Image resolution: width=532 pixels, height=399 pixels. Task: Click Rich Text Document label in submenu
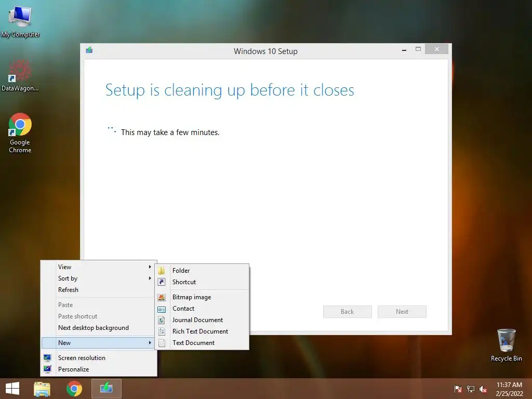pyautogui.click(x=200, y=331)
